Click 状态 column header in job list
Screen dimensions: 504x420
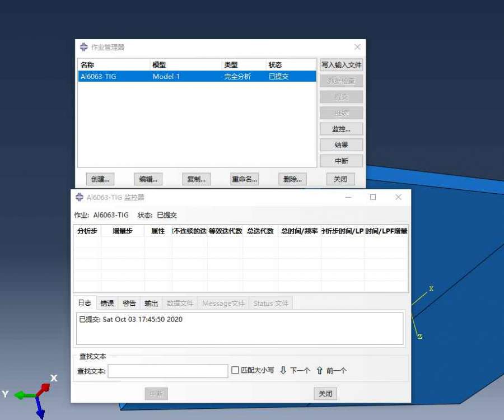point(291,64)
